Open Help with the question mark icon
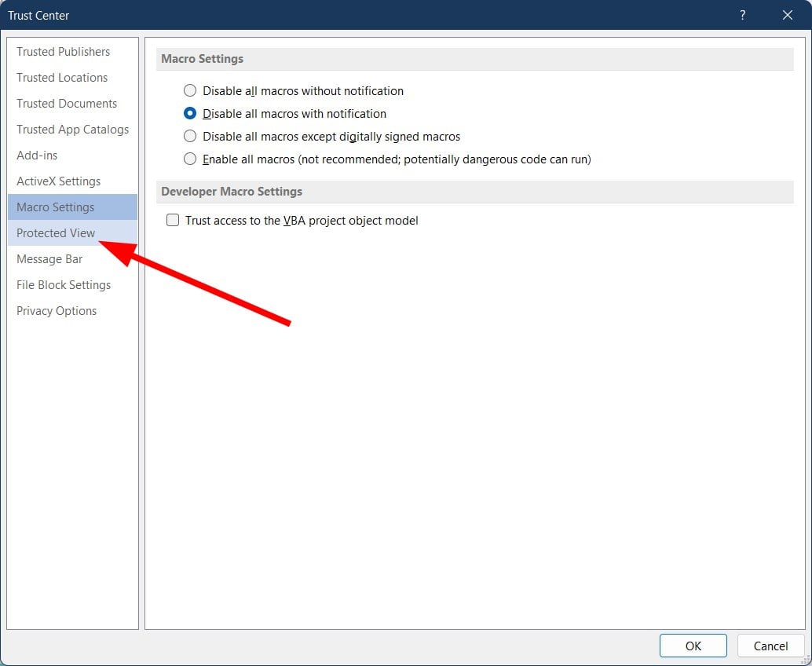 pos(743,15)
